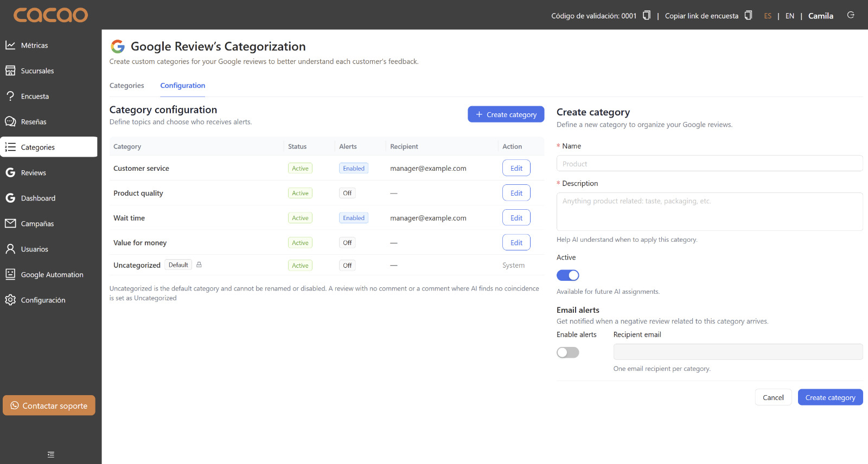
Task: Edit the Wait time category
Action: click(x=516, y=218)
